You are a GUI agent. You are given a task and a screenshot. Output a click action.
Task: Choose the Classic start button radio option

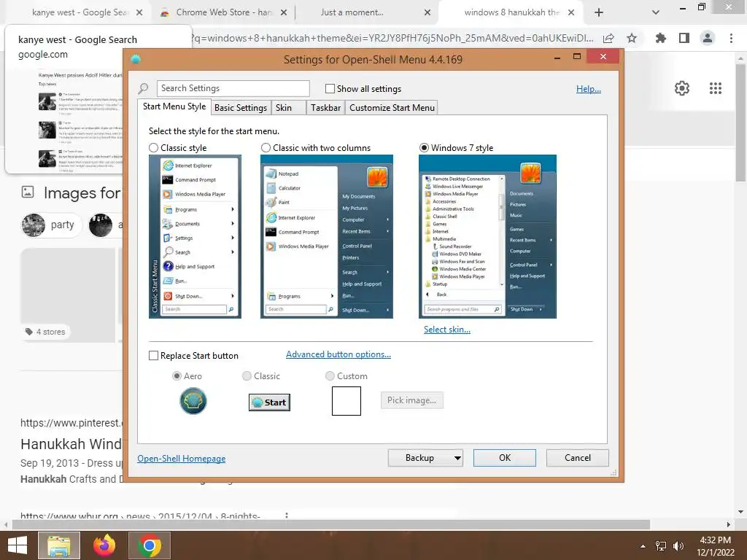[x=247, y=376]
